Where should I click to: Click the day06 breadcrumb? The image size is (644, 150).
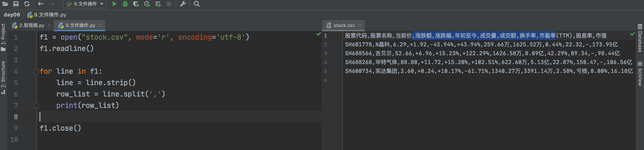pos(12,15)
